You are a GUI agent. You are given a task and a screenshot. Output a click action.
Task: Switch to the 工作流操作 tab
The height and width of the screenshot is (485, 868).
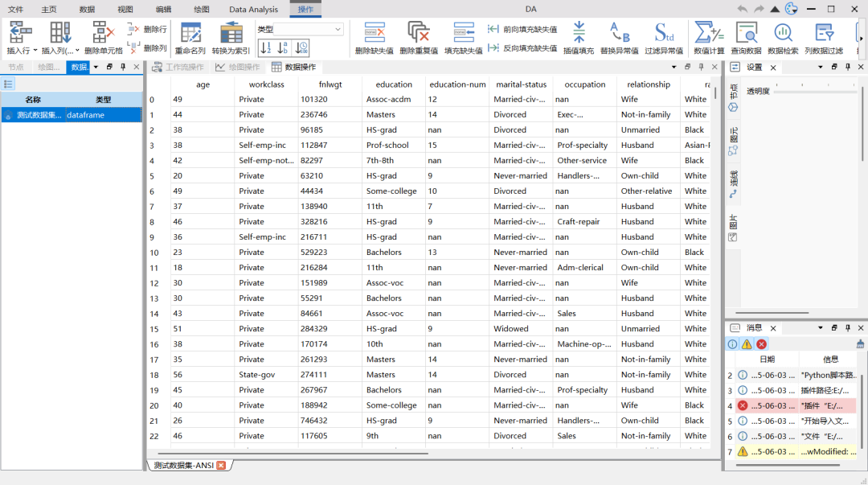(x=178, y=67)
